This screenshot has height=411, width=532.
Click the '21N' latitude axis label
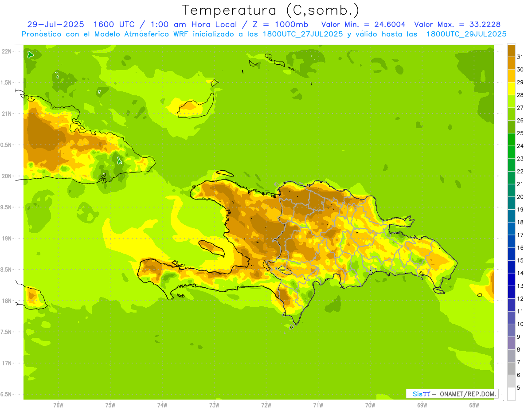pos(7,114)
